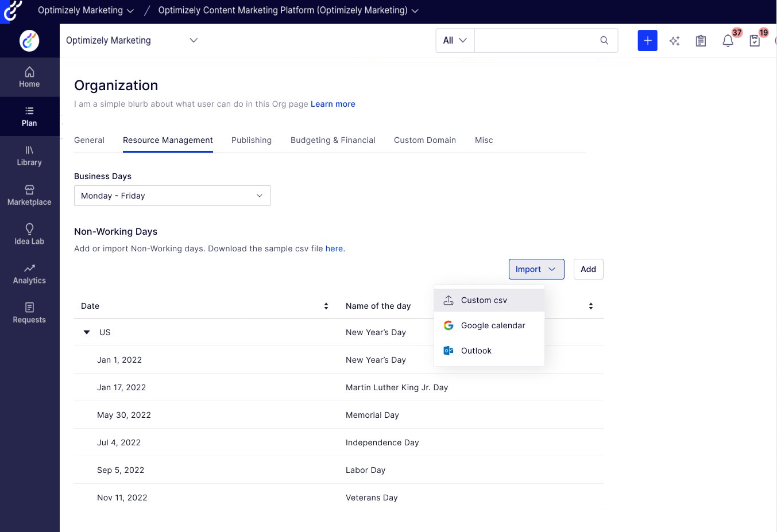The height and width of the screenshot is (532, 777).
Task: Open the Business Days Monday - Friday dropdown
Action: 172,196
